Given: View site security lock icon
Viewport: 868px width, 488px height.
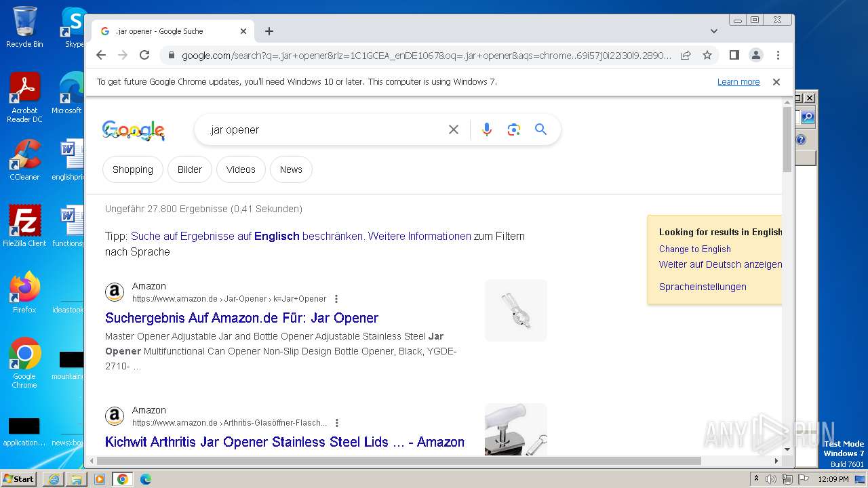Looking at the screenshot, I should pos(171,55).
